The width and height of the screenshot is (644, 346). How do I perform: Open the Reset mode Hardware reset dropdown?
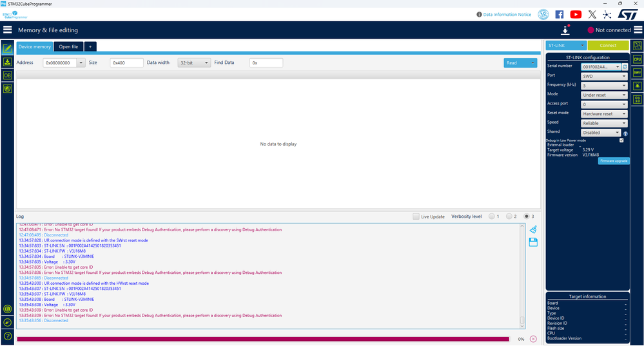pos(604,114)
